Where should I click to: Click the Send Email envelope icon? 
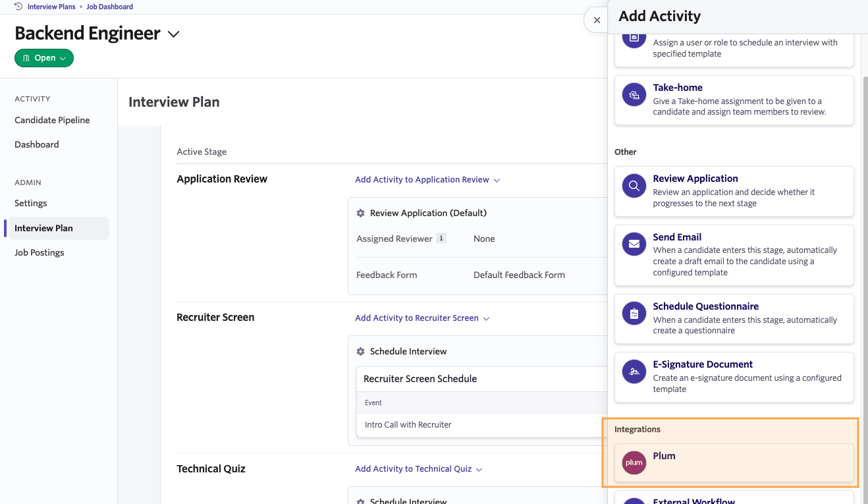[x=634, y=244]
